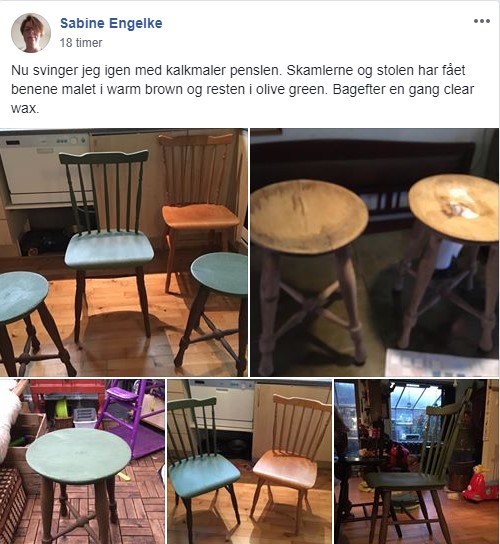Screen dimensions: 500x544
Task: Open the photo of the olive green chair by the window
Action: (416, 461)
